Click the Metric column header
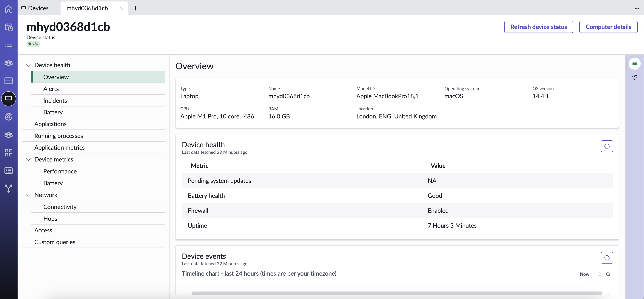The width and height of the screenshot is (644, 299). (200, 166)
